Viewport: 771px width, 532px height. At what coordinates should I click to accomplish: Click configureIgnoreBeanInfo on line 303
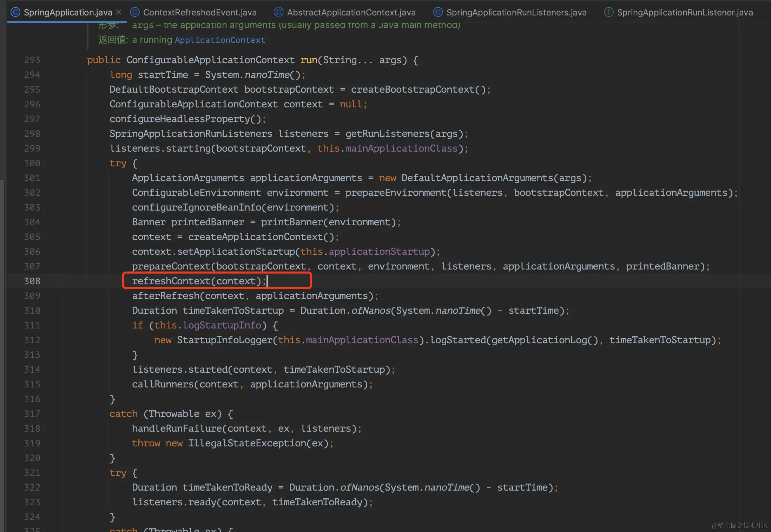coord(197,207)
